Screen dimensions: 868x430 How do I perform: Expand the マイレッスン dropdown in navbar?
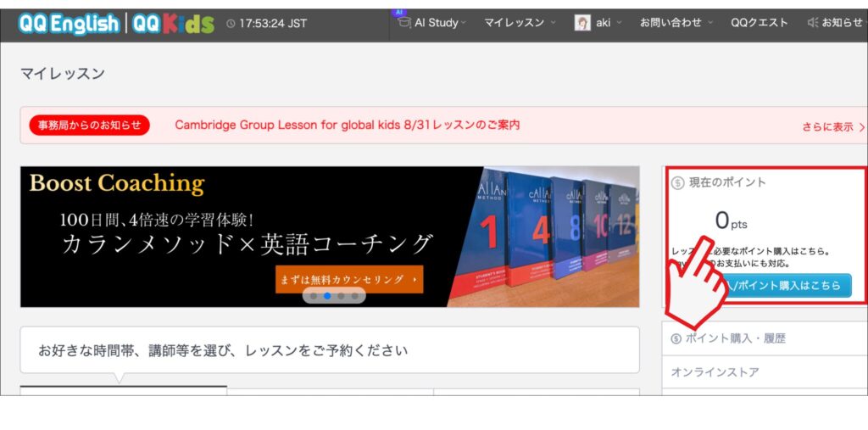point(520,23)
